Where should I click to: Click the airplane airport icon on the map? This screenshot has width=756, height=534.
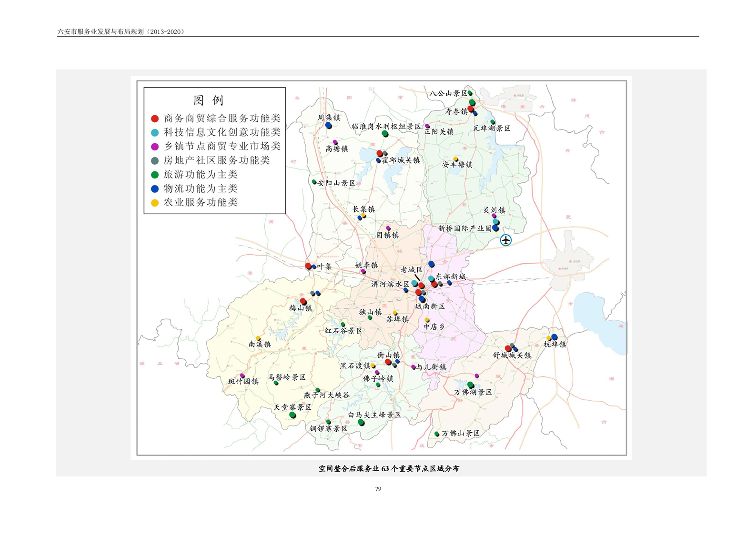tap(505, 240)
